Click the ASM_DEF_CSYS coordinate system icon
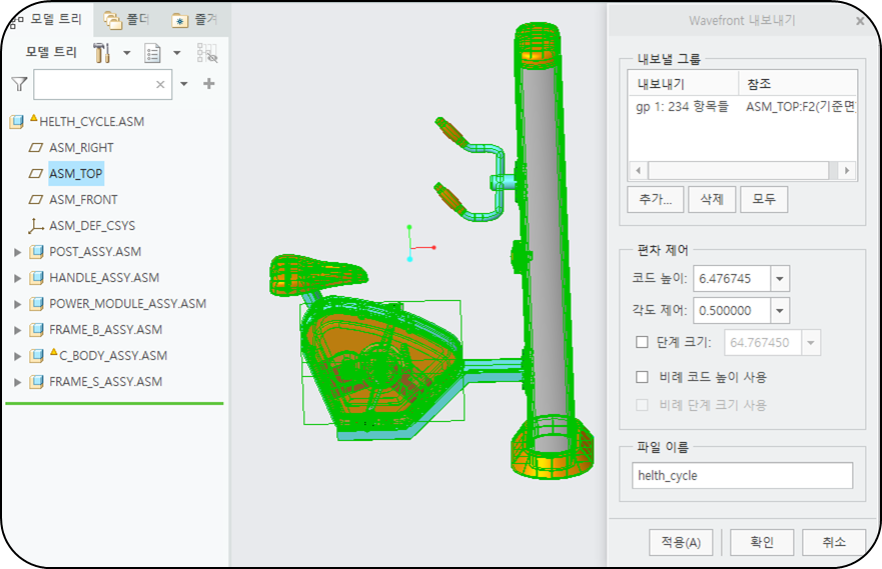The width and height of the screenshot is (882, 569). [x=36, y=225]
